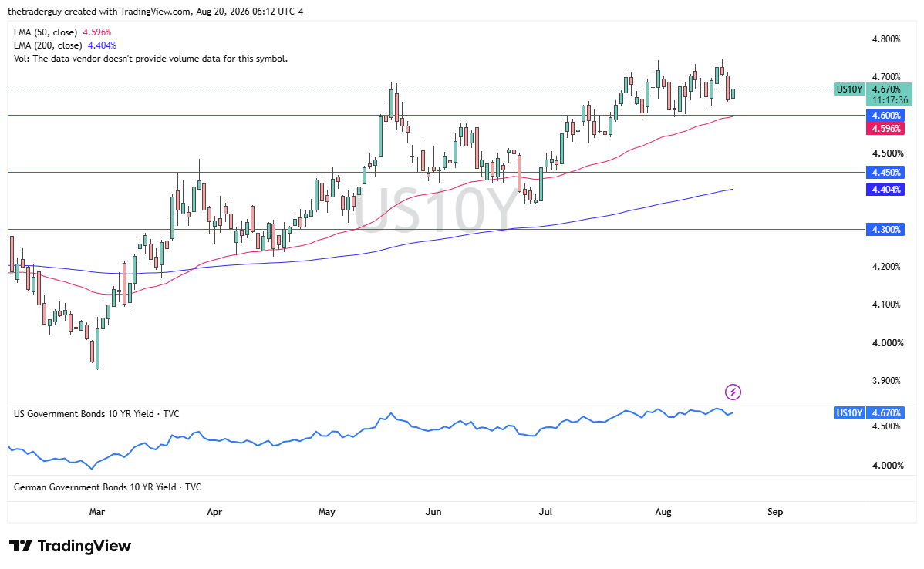Click the EMA 50 value 4.596% in legend
924x569 pixels.
[x=96, y=32]
